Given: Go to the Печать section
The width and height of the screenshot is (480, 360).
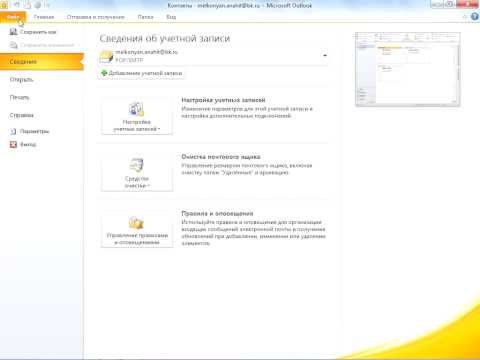Looking at the screenshot, I should [19, 97].
